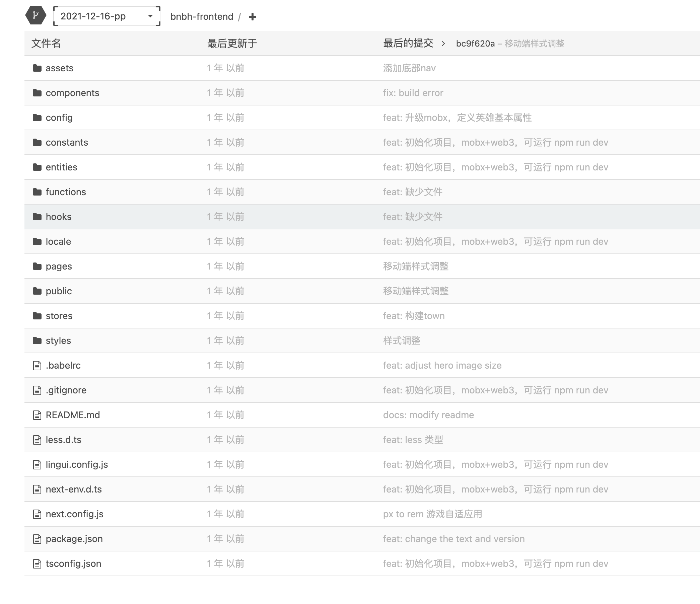Screen dimensions: 700x604
Task: Click the less.d.ts file icon
Action: coord(37,440)
